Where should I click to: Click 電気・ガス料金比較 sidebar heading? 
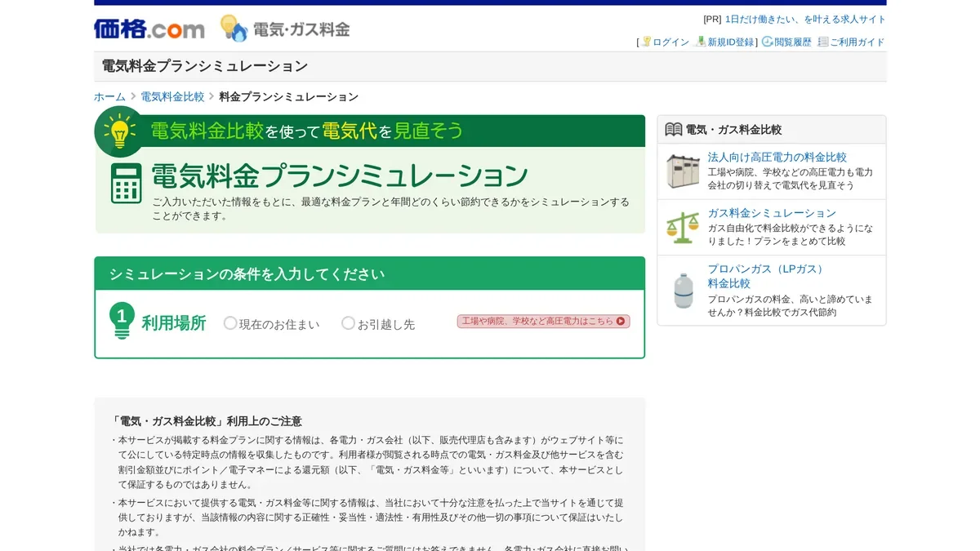coord(733,130)
